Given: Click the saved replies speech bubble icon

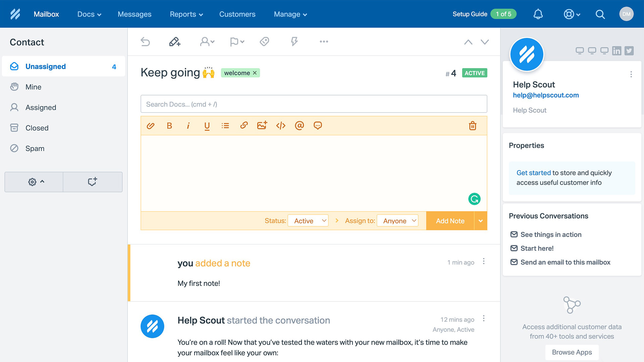Looking at the screenshot, I should click(318, 125).
